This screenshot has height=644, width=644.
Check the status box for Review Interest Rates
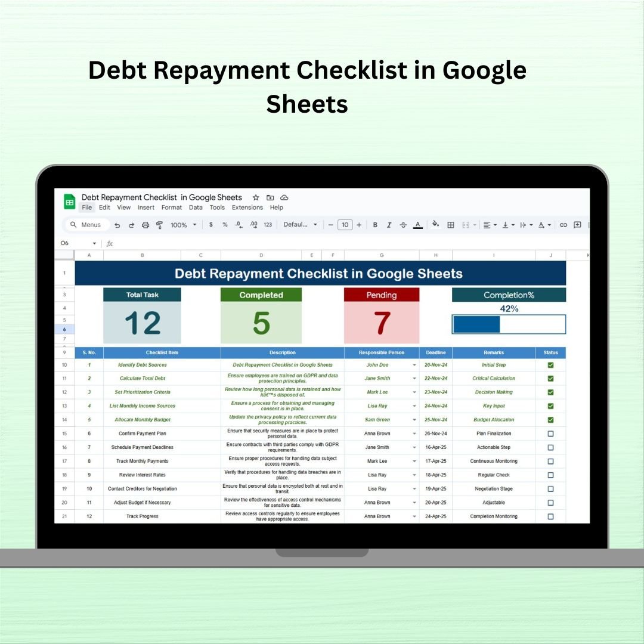[x=551, y=475]
